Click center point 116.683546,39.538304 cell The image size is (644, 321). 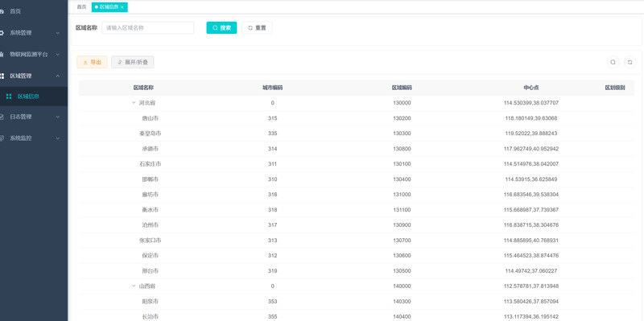click(x=531, y=195)
